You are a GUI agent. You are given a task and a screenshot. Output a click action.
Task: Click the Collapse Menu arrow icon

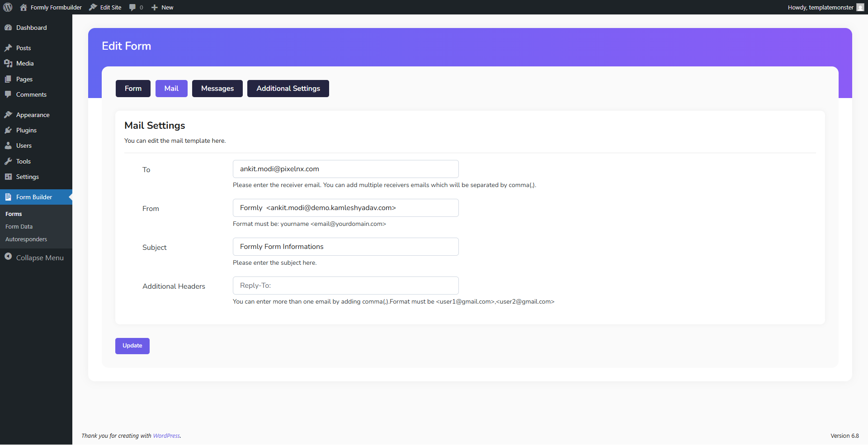coord(8,257)
